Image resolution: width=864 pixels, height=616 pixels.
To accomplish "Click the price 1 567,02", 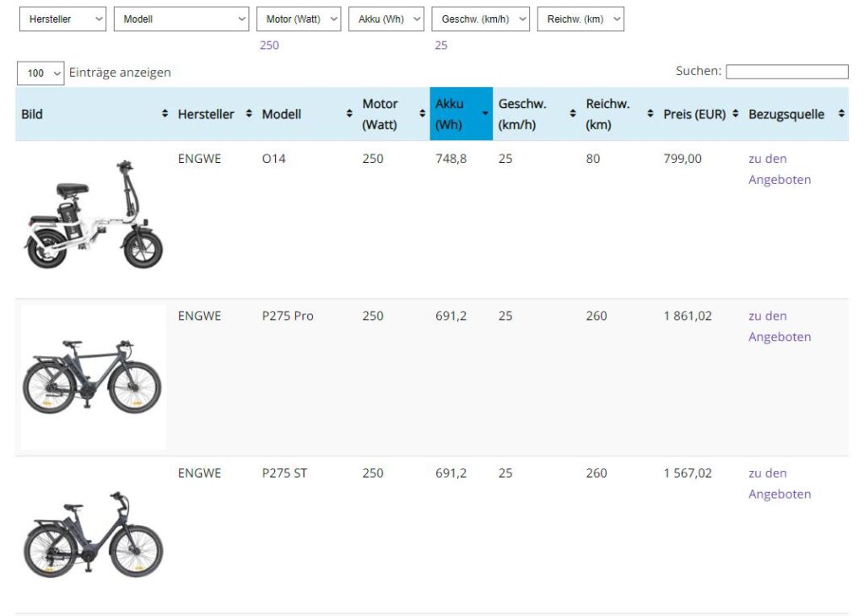I will coord(688,473).
